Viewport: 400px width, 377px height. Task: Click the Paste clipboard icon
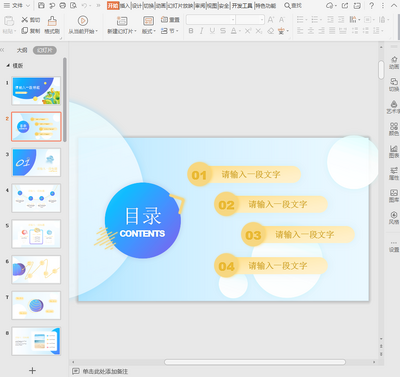9,21
